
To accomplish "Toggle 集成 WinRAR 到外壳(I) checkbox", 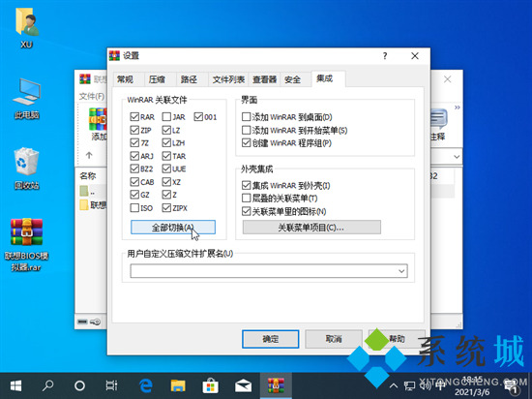I will tap(246, 185).
